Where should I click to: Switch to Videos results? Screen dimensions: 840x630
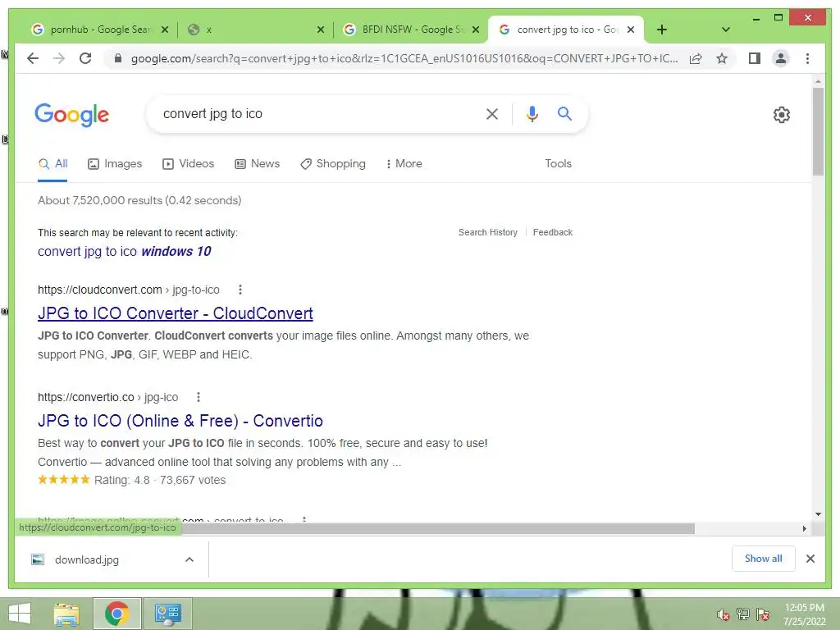(x=188, y=164)
